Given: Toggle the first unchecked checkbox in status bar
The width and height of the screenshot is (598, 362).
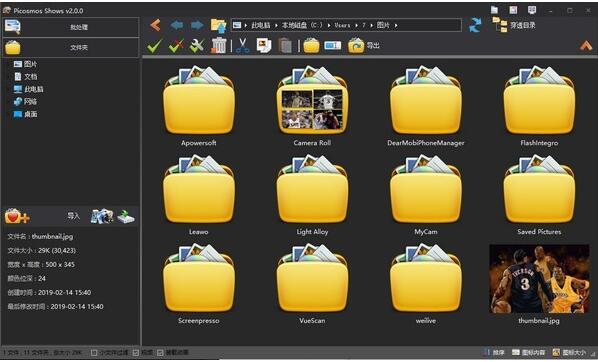Looking at the screenshot, I should click(94, 352).
